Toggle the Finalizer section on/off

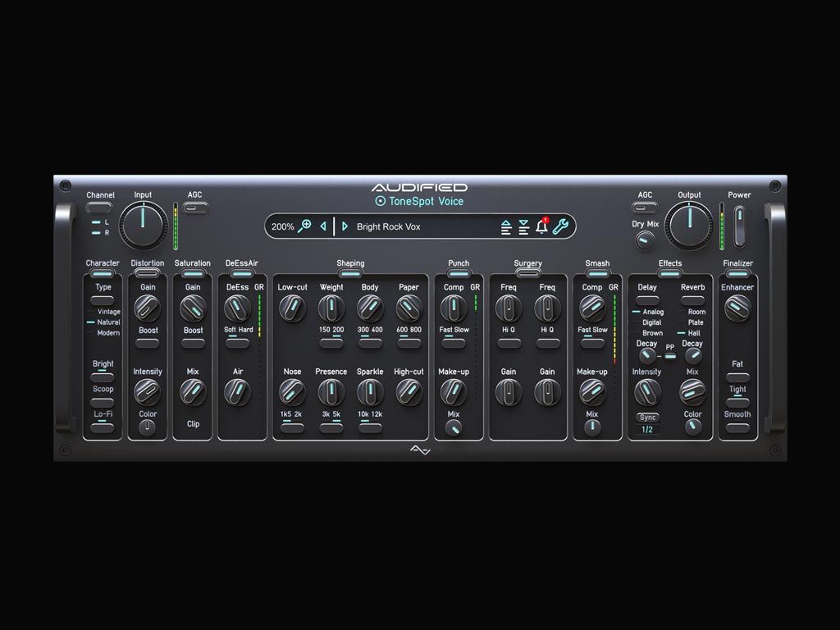pos(737,274)
